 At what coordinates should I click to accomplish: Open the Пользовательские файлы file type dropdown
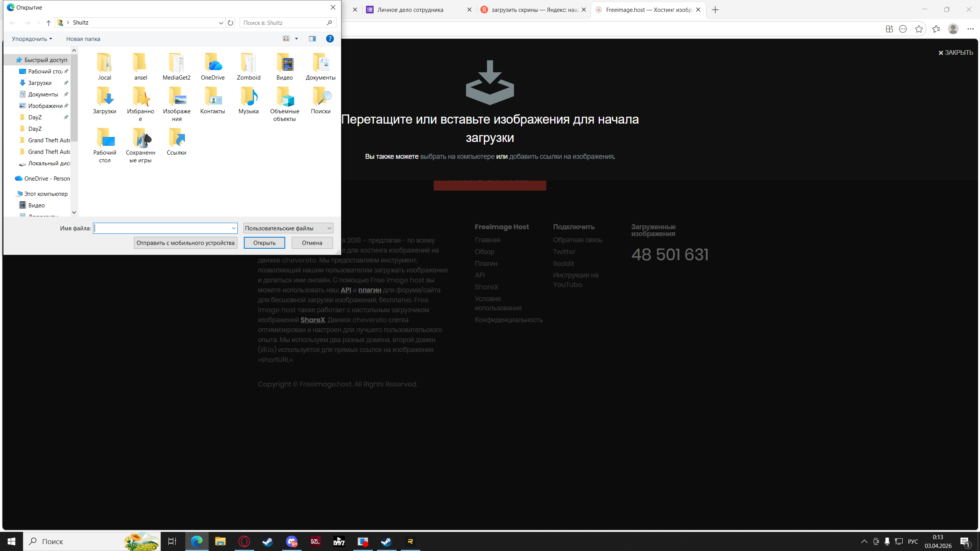pyautogui.click(x=288, y=228)
